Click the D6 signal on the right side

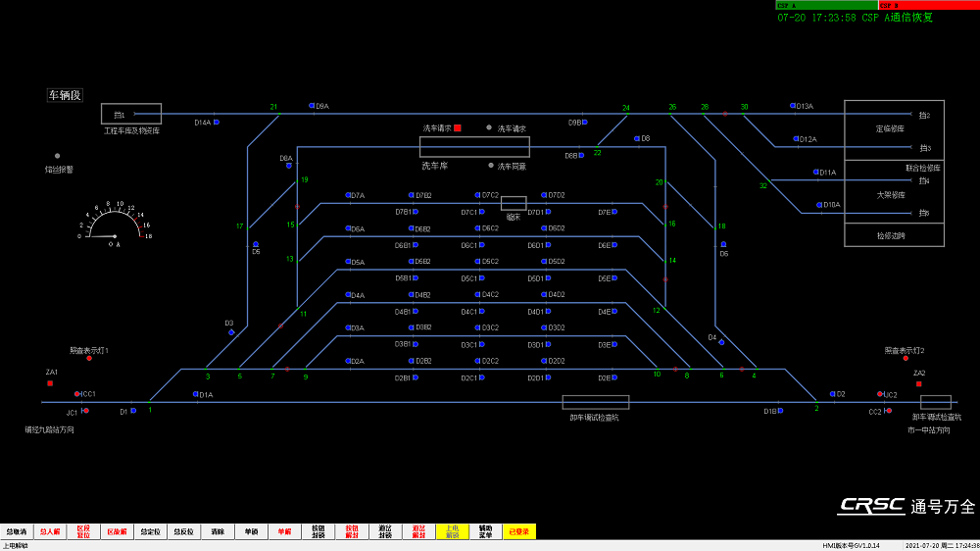pos(723,244)
